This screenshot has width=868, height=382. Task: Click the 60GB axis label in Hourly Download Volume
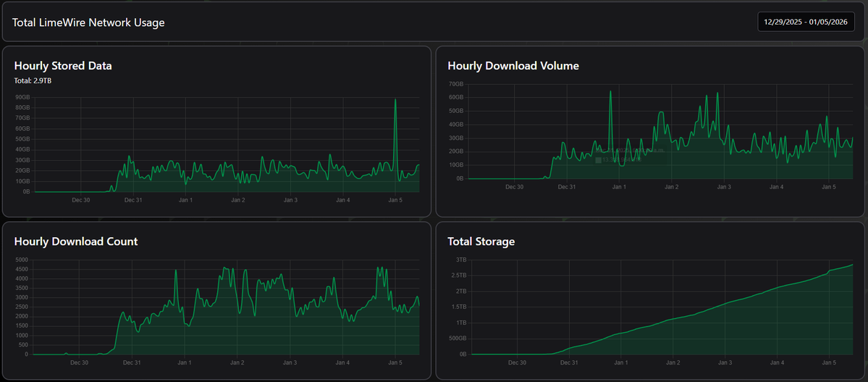tap(456, 98)
